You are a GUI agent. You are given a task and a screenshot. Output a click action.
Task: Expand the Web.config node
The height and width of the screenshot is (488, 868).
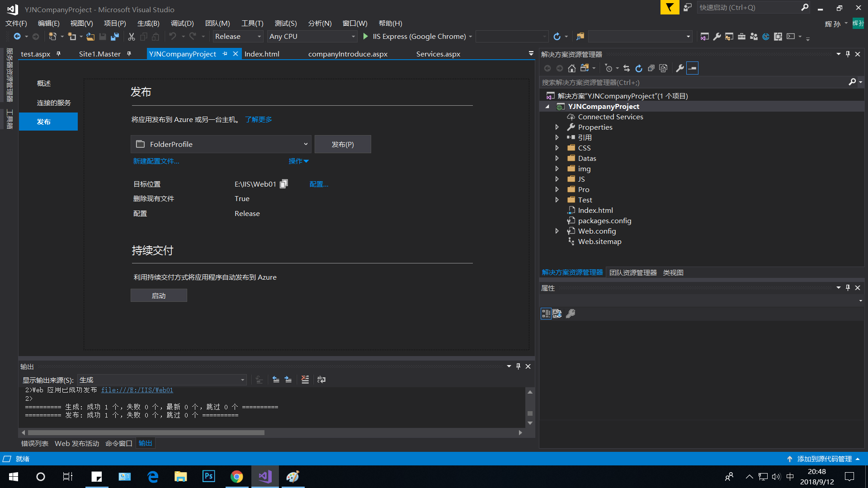click(x=557, y=231)
